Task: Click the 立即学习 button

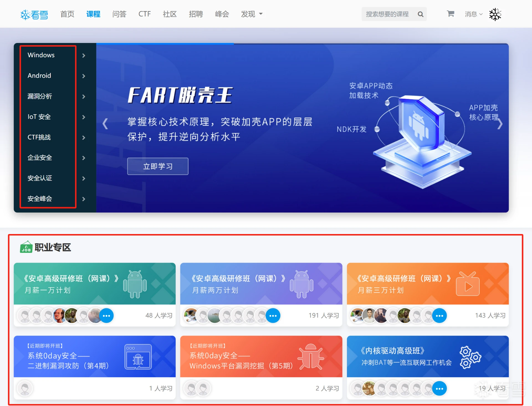Action: 158,166
